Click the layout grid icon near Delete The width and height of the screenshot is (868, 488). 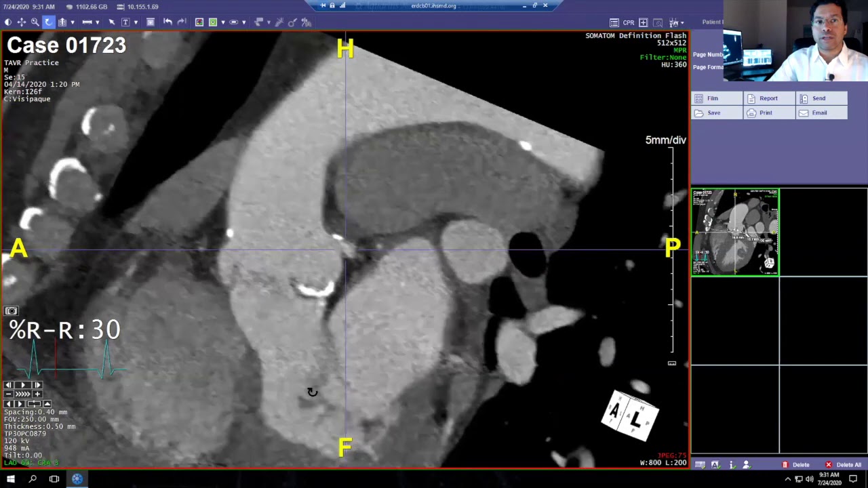(700, 465)
